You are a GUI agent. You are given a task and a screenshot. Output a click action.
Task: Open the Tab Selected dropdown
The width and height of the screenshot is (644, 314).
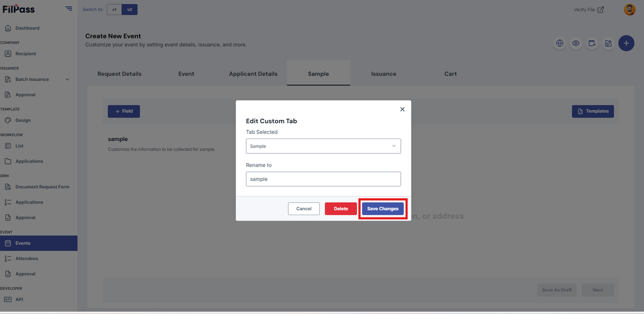(323, 146)
